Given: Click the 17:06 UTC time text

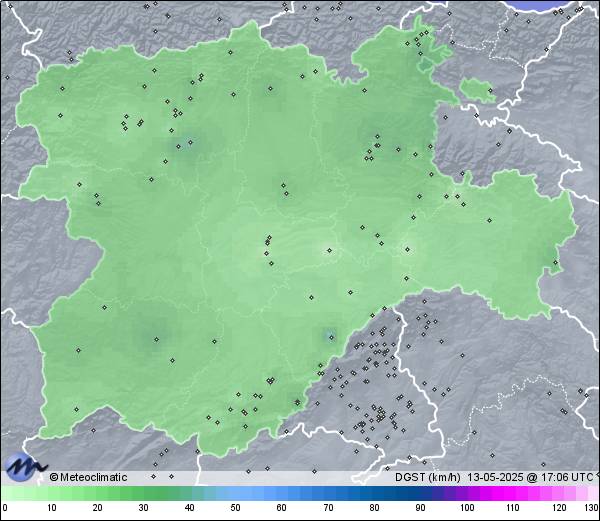Looking at the screenshot, I should [x=566, y=477].
